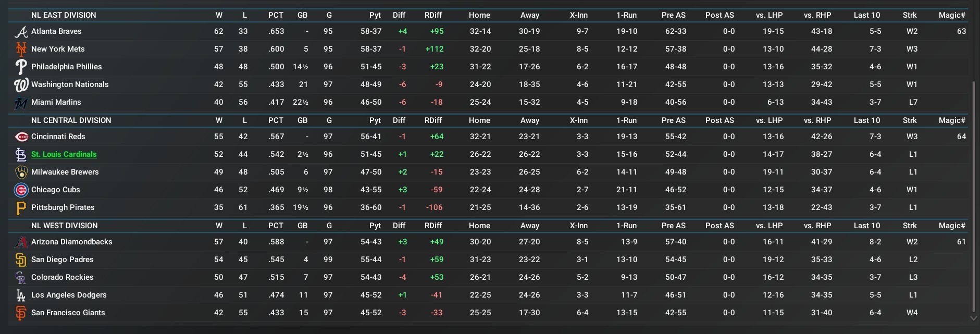Sort NL East by PCT column
Viewport: 980px width, 334px height.
[276, 15]
